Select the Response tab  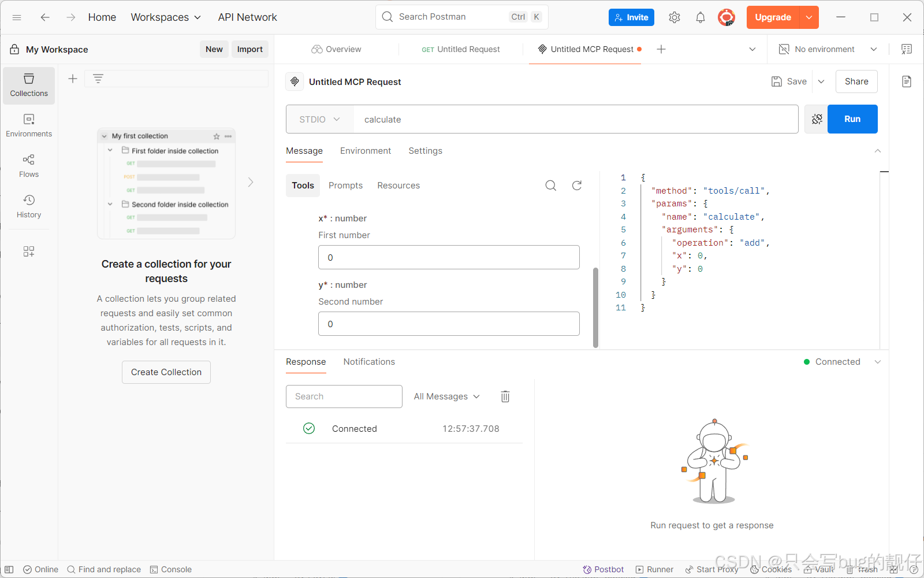(x=306, y=362)
